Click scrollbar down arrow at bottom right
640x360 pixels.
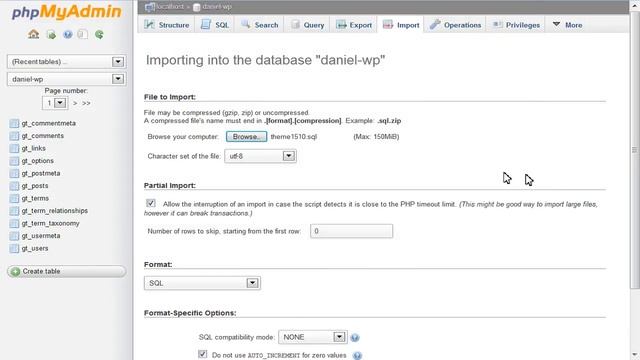(635, 355)
